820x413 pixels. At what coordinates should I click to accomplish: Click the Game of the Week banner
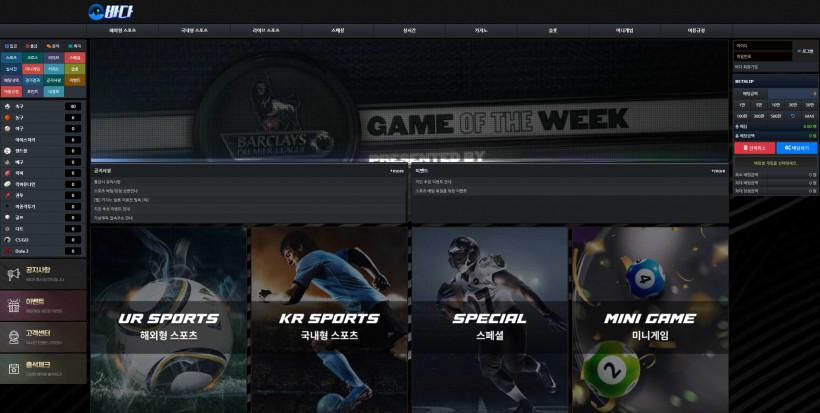(x=409, y=101)
